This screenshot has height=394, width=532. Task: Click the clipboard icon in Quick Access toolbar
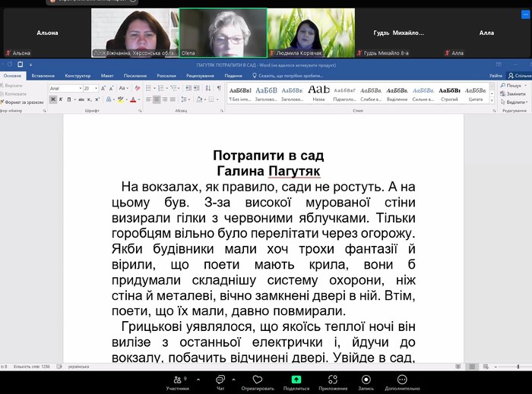point(21,64)
